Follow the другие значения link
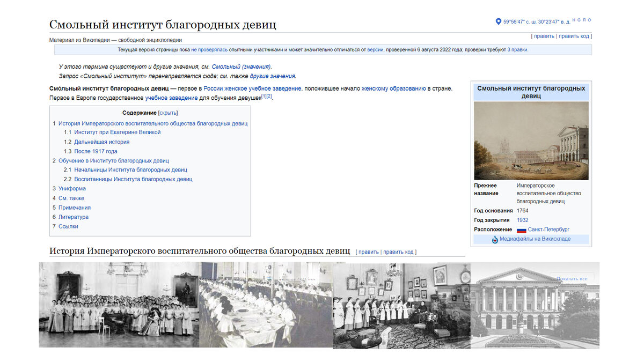 point(272,76)
